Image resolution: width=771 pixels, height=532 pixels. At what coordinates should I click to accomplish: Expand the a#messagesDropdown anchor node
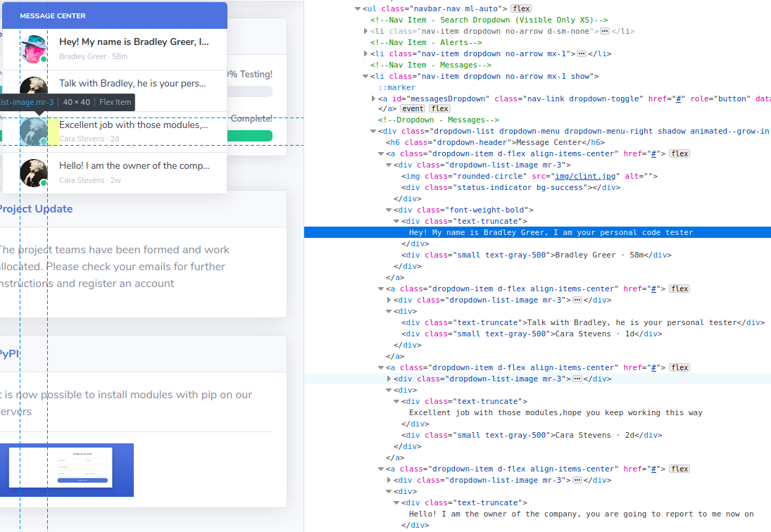point(373,99)
